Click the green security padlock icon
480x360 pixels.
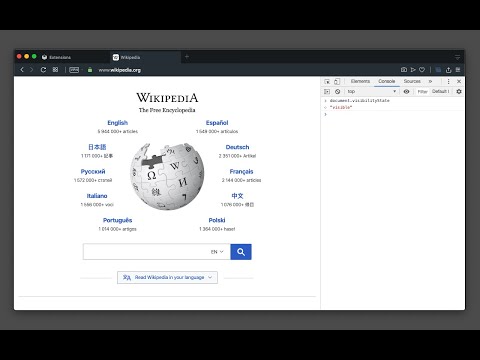(x=90, y=70)
